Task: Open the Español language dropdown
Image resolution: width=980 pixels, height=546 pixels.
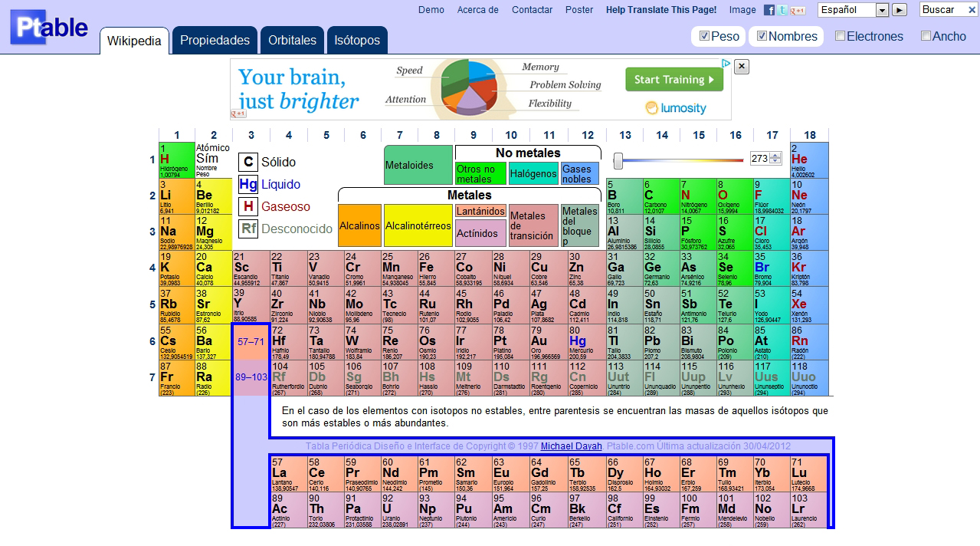Action: tap(882, 10)
